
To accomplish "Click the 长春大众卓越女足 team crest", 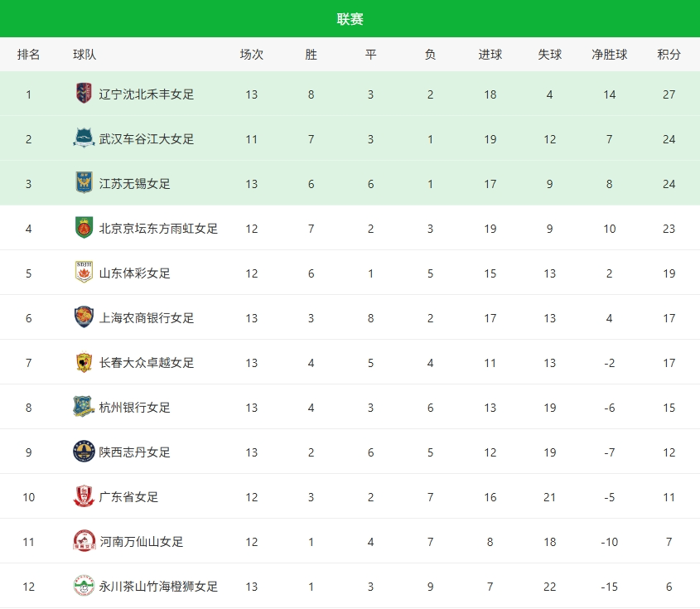I will [x=84, y=362].
